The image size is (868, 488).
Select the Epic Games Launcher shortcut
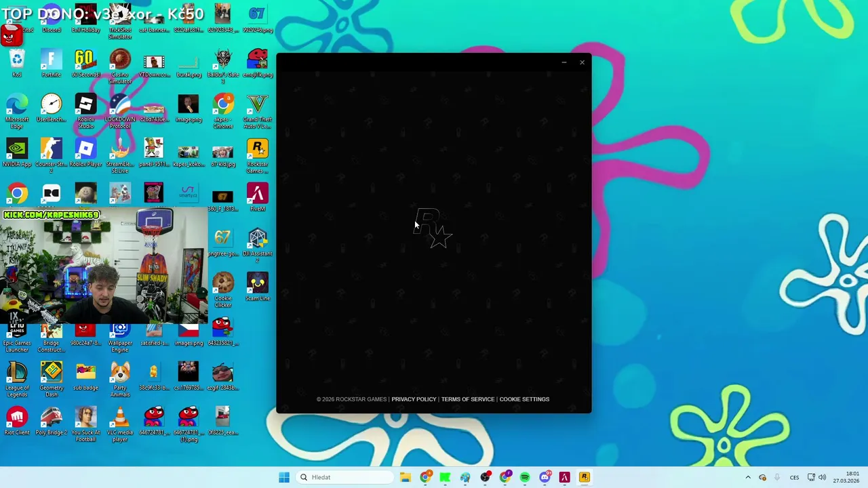click(17, 338)
